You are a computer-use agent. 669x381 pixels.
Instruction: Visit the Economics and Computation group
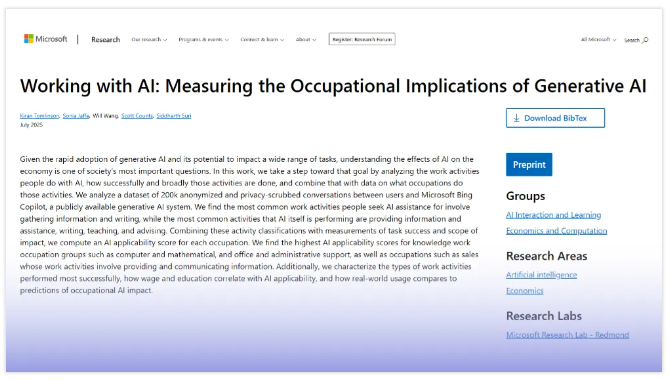pyautogui.click(x=556, y=231)
